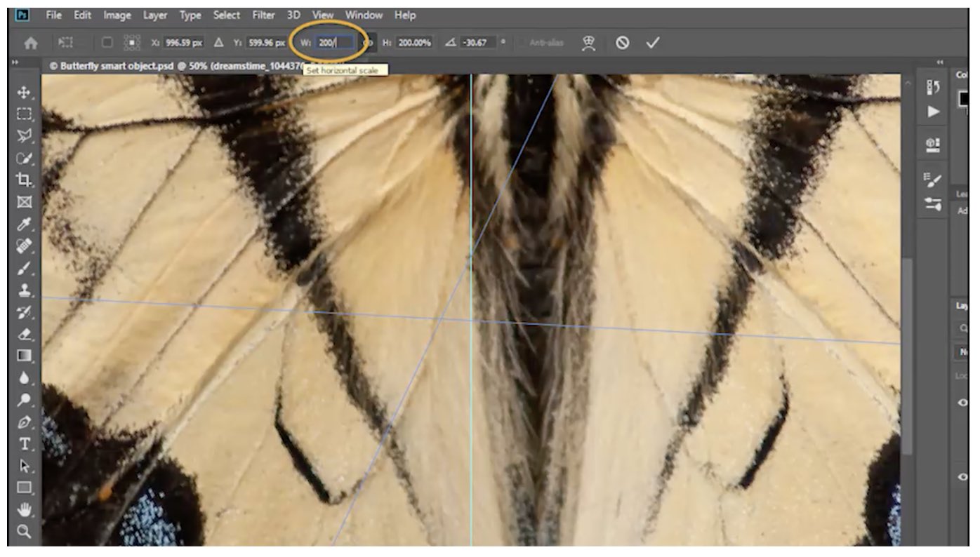The height and width of the screenshot is (557, 980).
Task: Toggle link between width and height
Action: tap(369, 43)
